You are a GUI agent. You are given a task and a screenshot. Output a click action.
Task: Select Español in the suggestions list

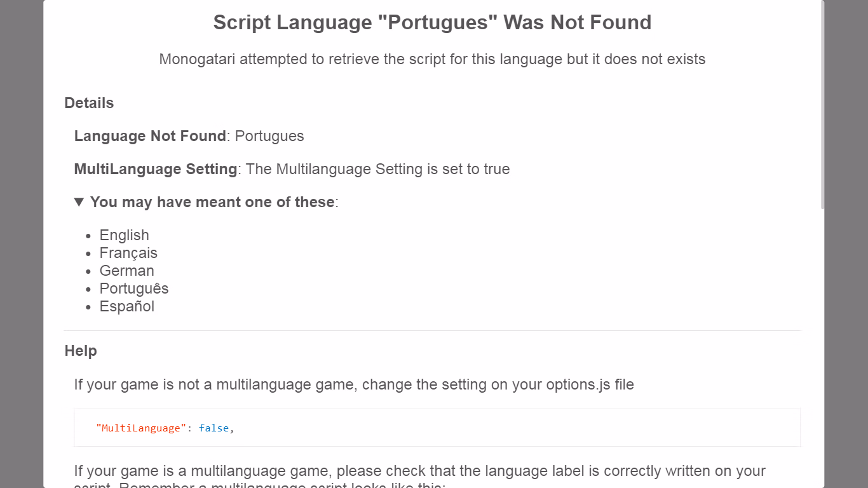(x=127, y=306)
